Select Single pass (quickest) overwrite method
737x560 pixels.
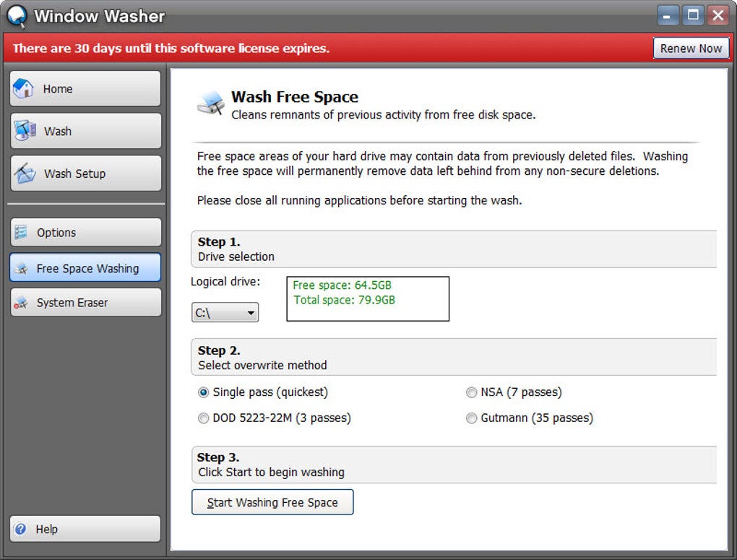[x=204, y=392]
